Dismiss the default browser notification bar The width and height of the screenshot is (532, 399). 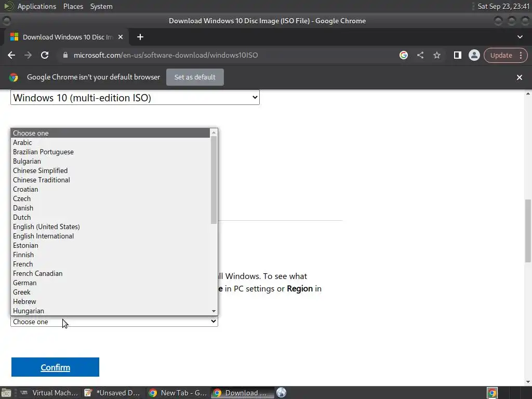(519, 77)
